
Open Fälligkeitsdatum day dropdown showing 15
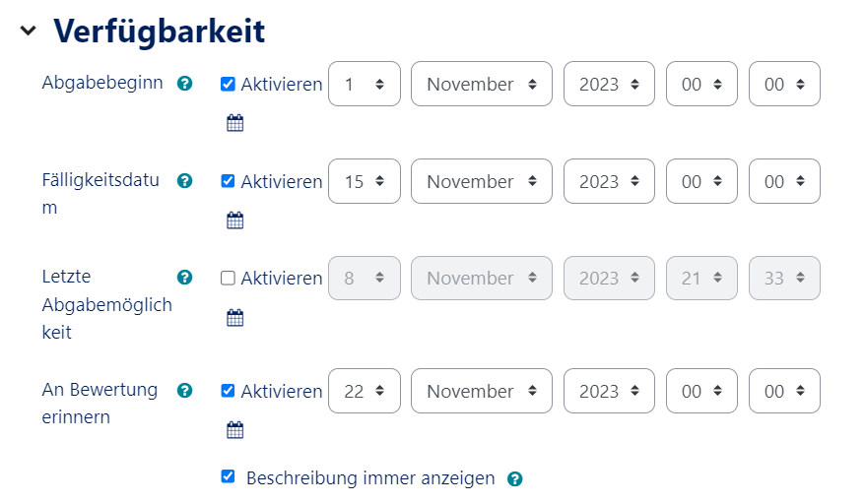tap(364, 182)
